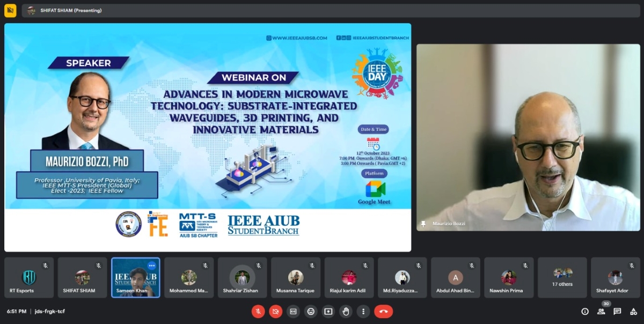Raise your hand

[x=346, y=311]
